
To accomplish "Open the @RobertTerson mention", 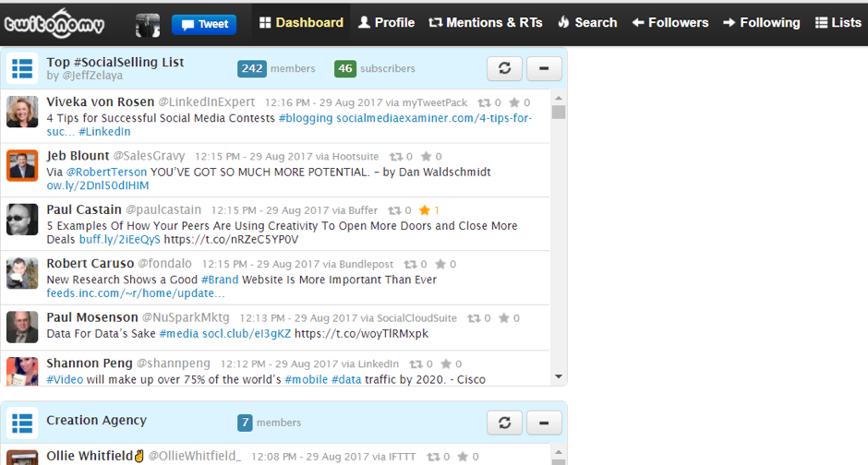I will coord(106,172).
